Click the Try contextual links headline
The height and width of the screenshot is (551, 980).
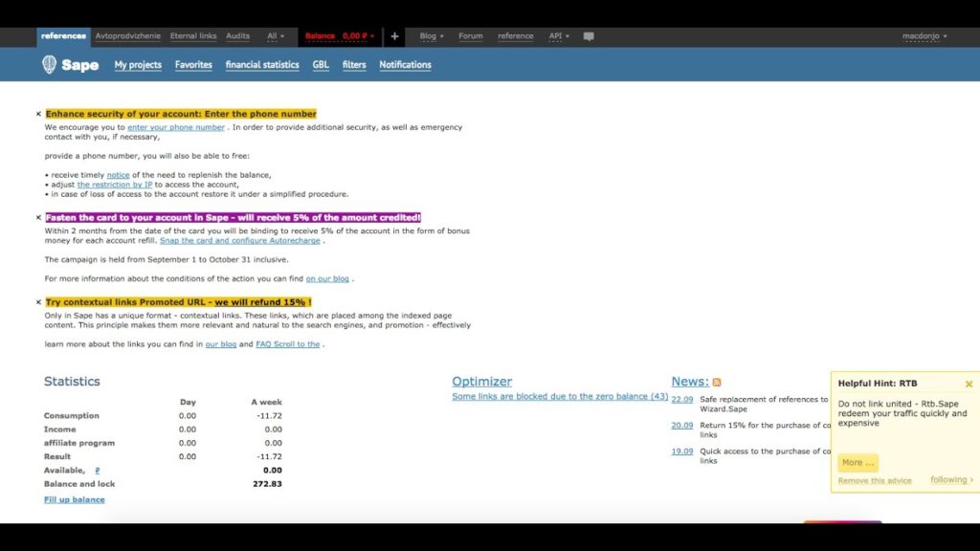pyautogui.click(x=178, y=301)
